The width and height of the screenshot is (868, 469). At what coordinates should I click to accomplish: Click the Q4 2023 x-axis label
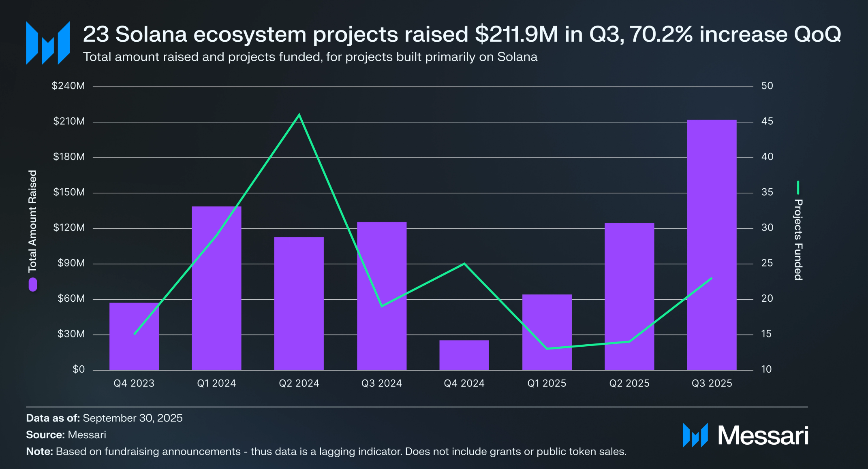[x=134, y=383]
